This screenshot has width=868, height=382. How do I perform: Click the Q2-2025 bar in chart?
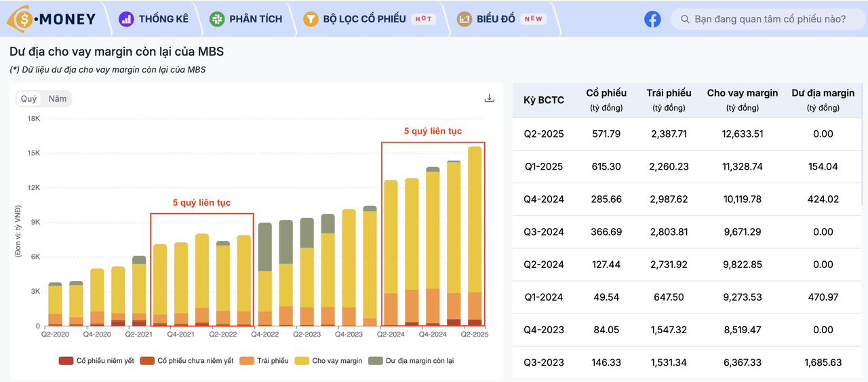[x=475, y=236]
